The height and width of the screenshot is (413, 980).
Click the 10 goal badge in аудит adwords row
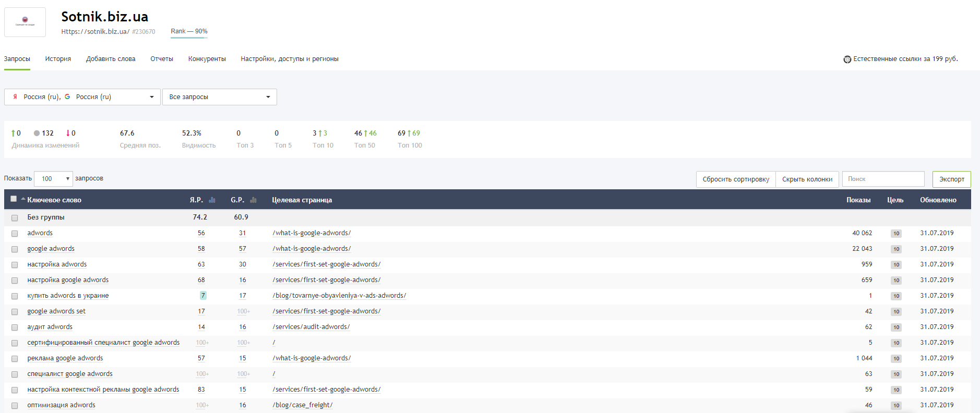[x=896, y=327]
